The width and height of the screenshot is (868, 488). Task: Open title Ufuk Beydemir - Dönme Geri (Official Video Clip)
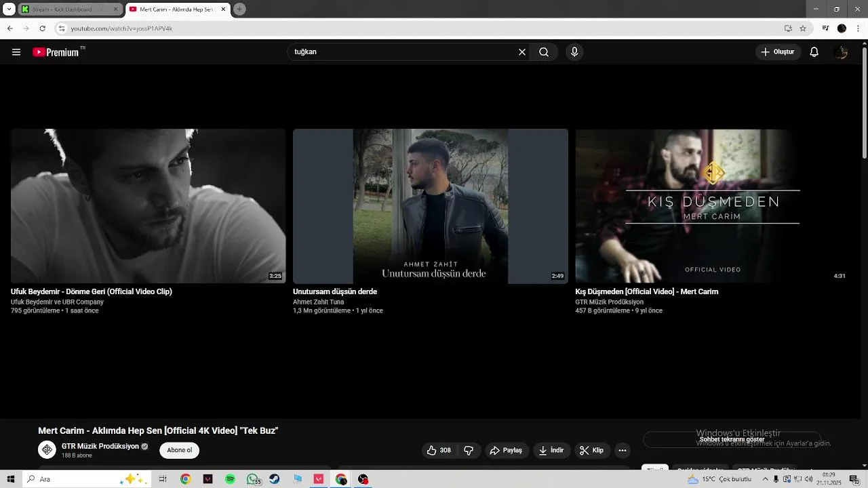point(92,292)
